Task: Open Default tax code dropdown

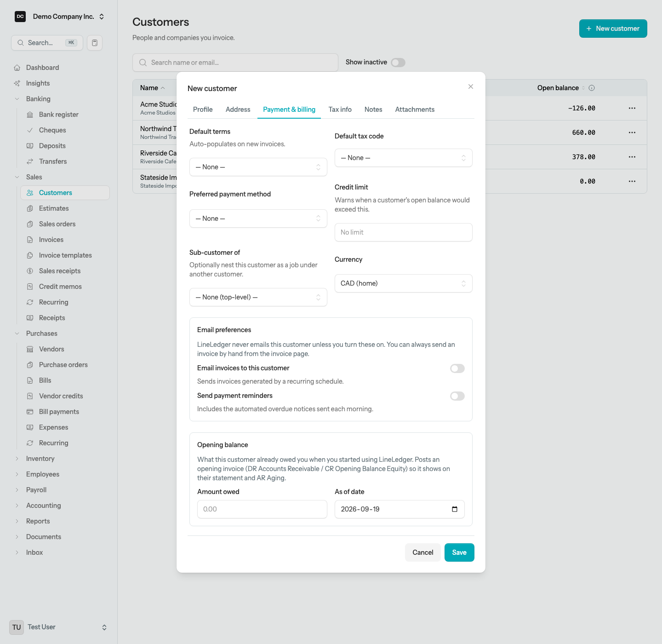Action: 404,158
